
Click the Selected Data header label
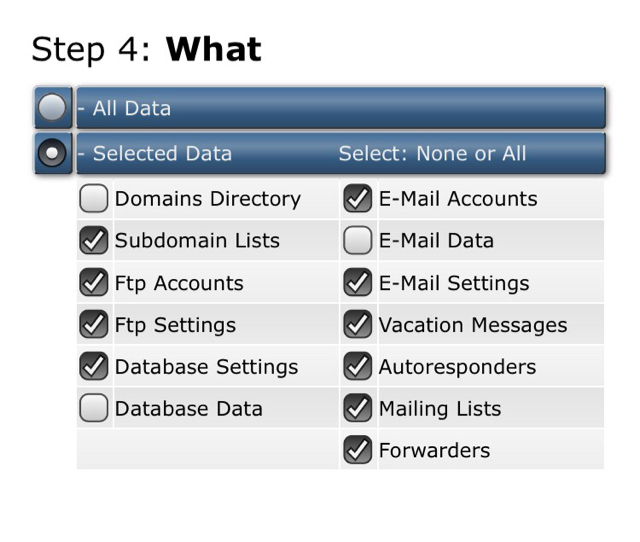click(x=162, y=153)
